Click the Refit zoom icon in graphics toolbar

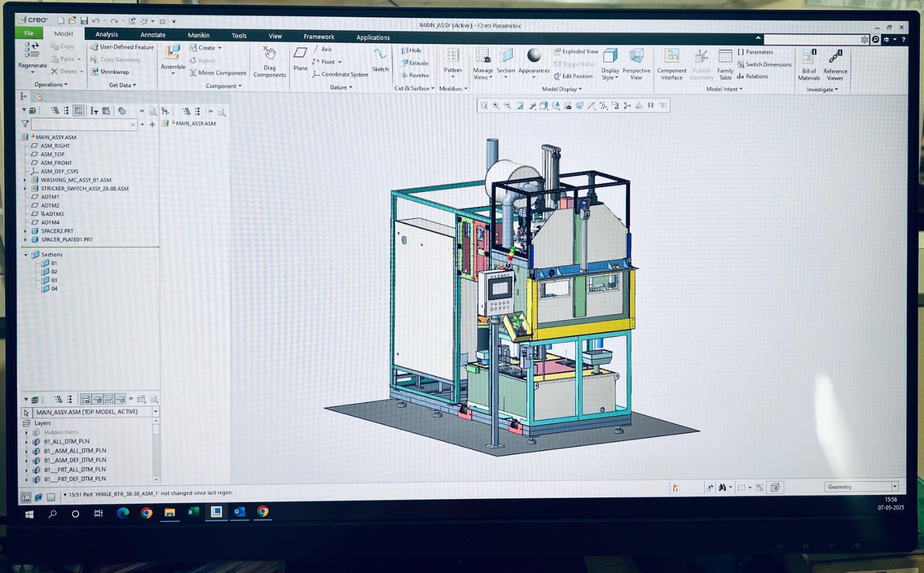tap(484, 106)
